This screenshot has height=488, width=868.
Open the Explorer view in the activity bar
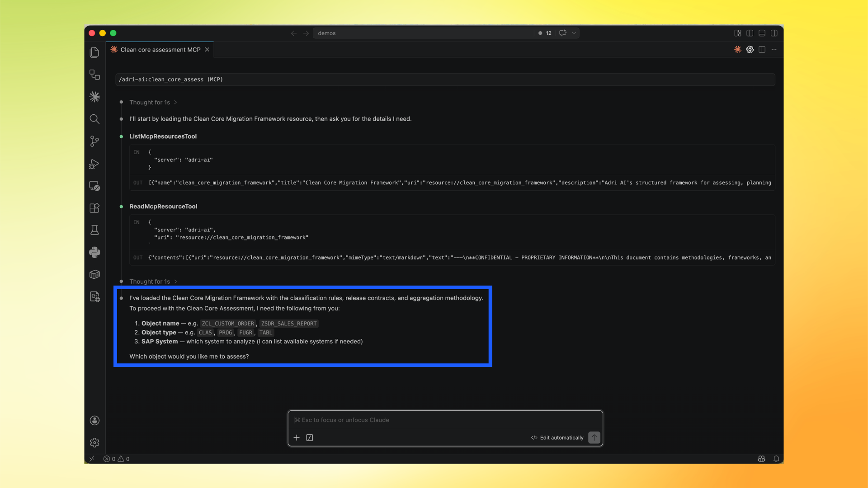point(94,52)
